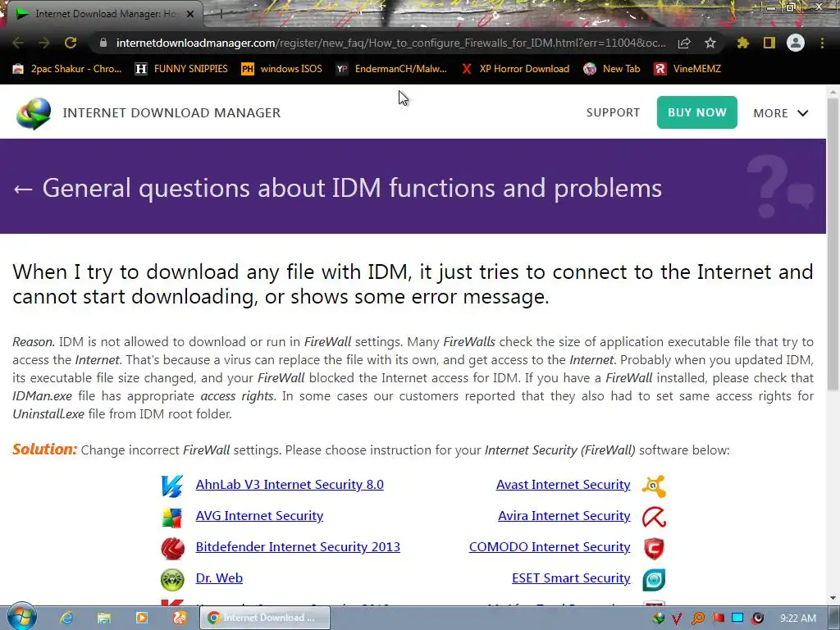
Task: Open the XP Horror Download bookmark
Action: (515, 69)
